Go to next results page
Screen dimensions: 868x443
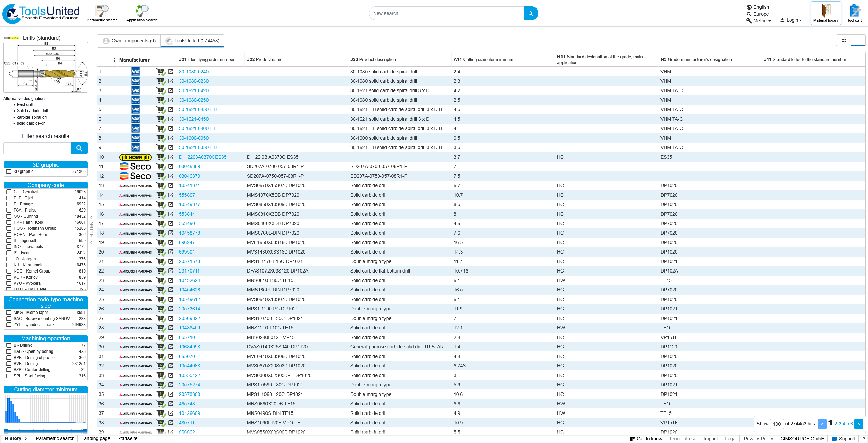click(x=859, y=424)
